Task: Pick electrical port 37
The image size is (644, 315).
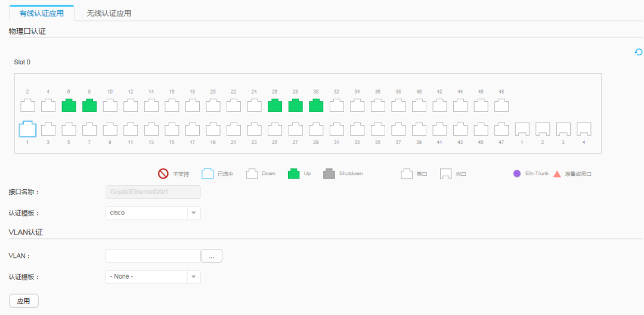Action: point(398,129)
